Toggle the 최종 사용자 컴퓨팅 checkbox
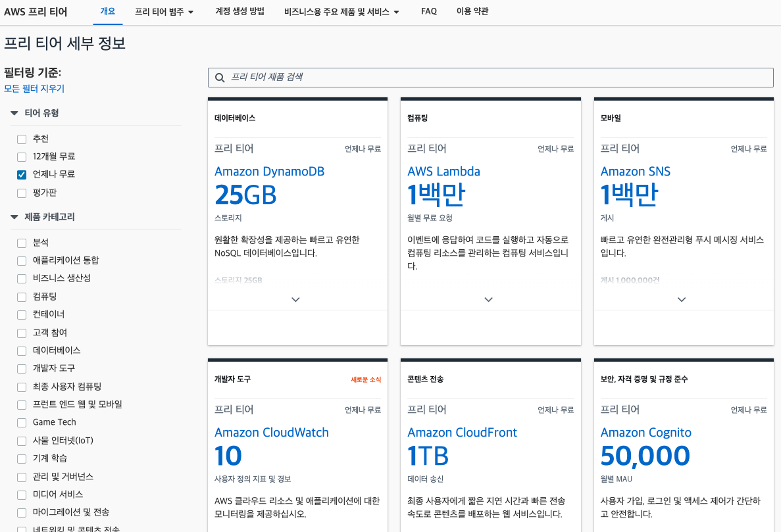 tap(22, 387)
